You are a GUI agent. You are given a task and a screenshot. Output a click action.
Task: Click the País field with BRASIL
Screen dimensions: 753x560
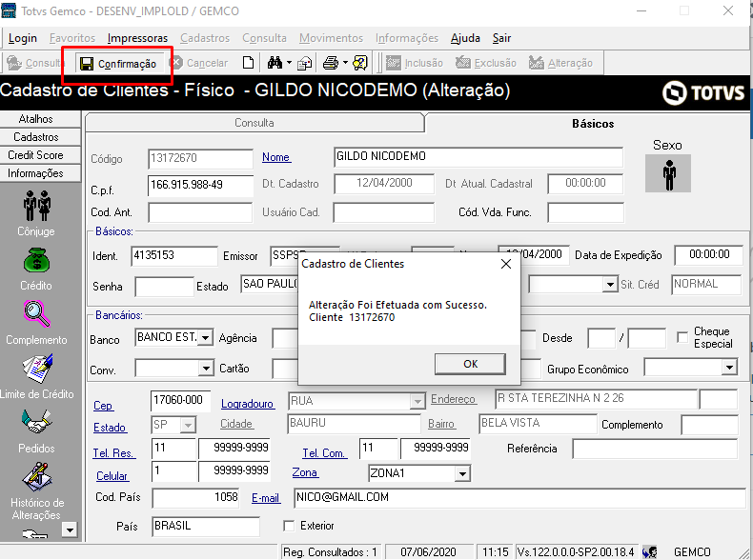click(206, 527)
